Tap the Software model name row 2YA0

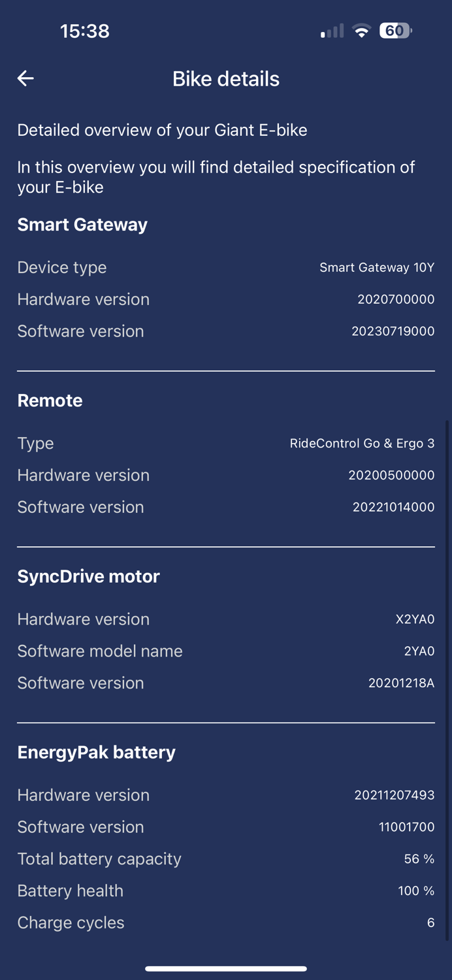(x=226, y=651)
